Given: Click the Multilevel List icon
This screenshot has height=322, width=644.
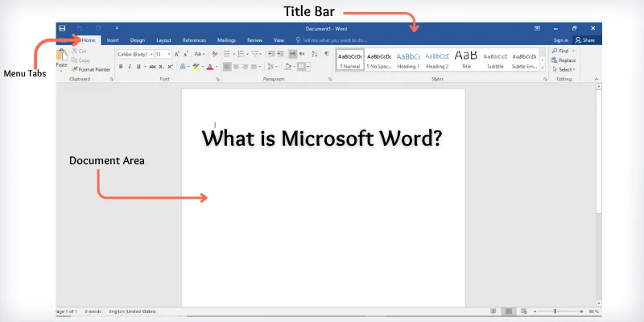Looking at the screenshot, I should (254, 54).
